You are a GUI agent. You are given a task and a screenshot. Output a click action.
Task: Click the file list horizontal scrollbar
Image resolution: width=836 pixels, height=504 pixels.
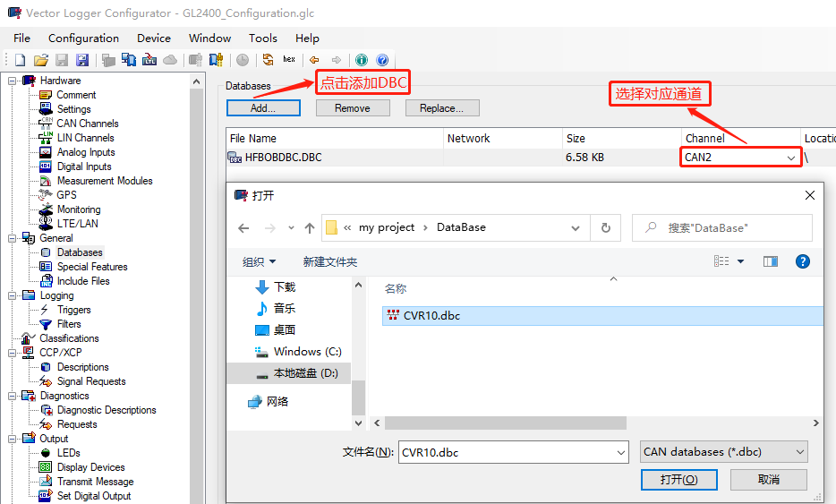[x=506, y=423]
